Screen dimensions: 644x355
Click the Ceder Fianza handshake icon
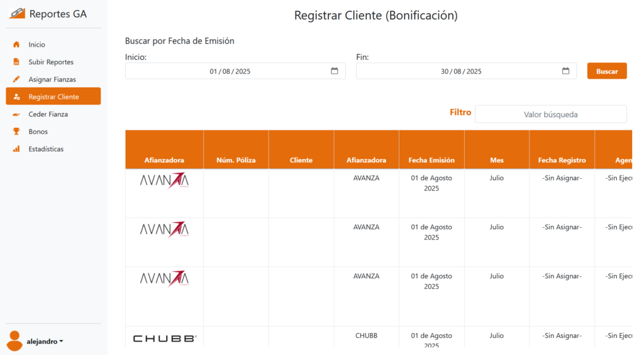click(x=16, y=115)
